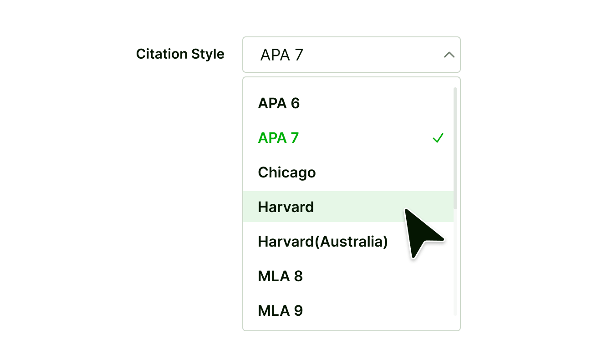Click the green checkmark beside APA 7

438,138
